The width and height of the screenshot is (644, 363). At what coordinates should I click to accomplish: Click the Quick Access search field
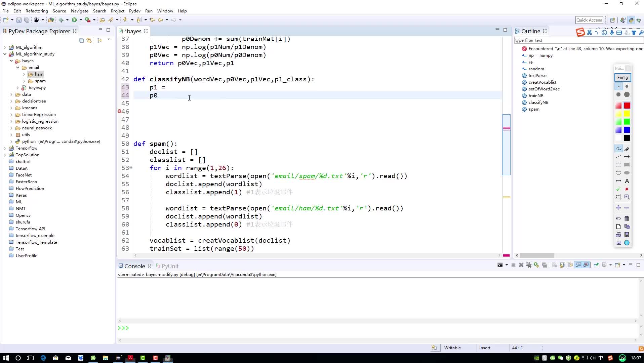click(589, 20)
